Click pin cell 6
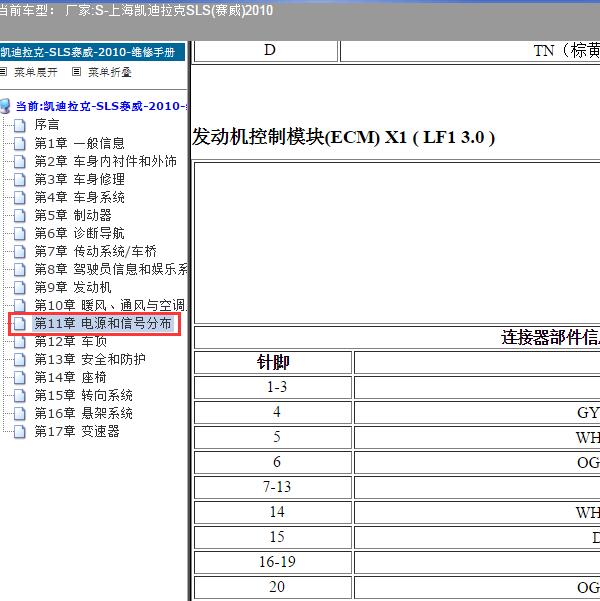 (273, 462)
